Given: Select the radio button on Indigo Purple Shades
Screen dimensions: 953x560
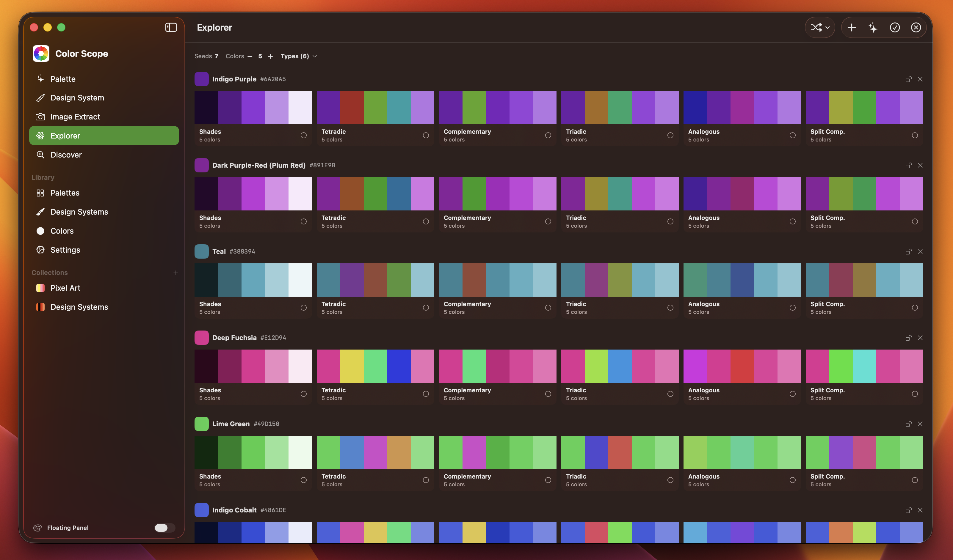Looking at the screenshot, I should point(304,135).
